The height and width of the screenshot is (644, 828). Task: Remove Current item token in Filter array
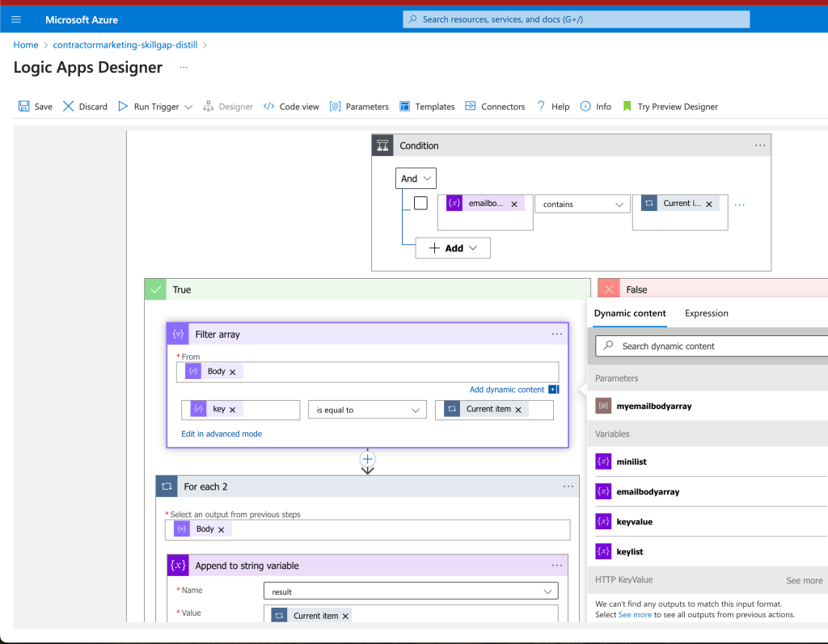coord(518,409)
